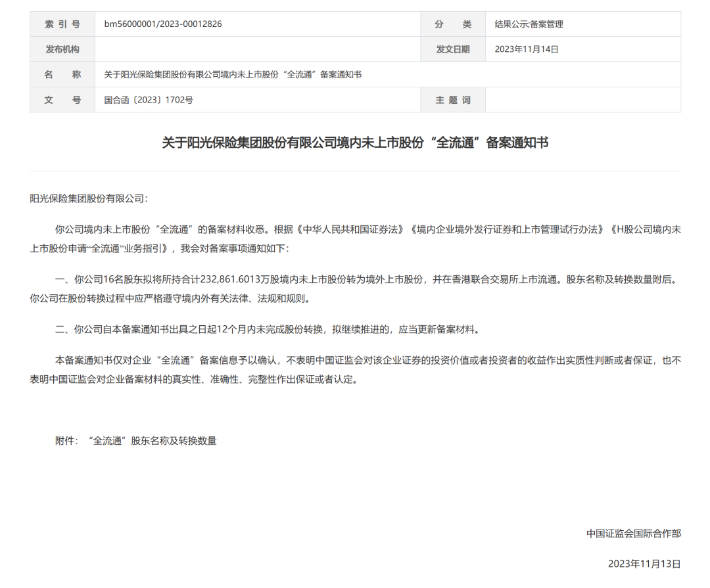This screenshot has height=588, width=710.
Task: Click paragraph one starting 一、你公司16名股东
Action: [x=356, y=289]
